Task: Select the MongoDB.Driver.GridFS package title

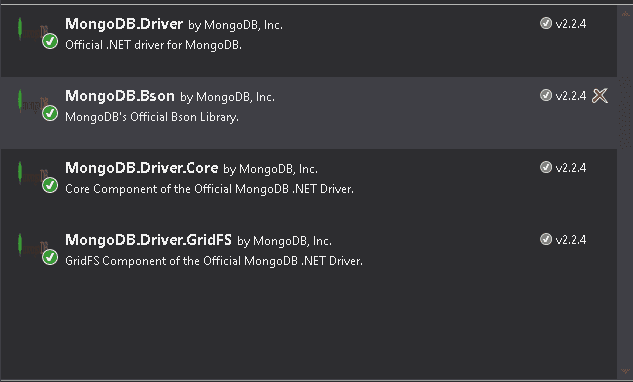Action: 148,240
